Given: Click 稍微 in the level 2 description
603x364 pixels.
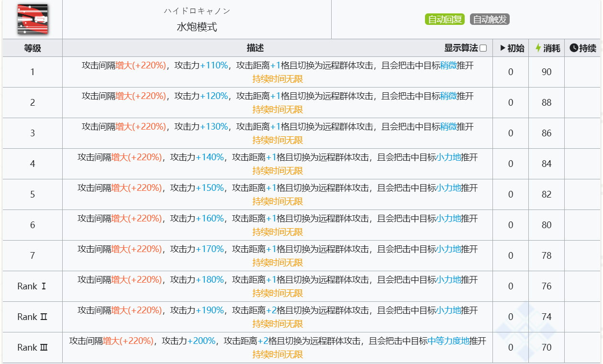Looking at the screenshot, I should 448,96.
